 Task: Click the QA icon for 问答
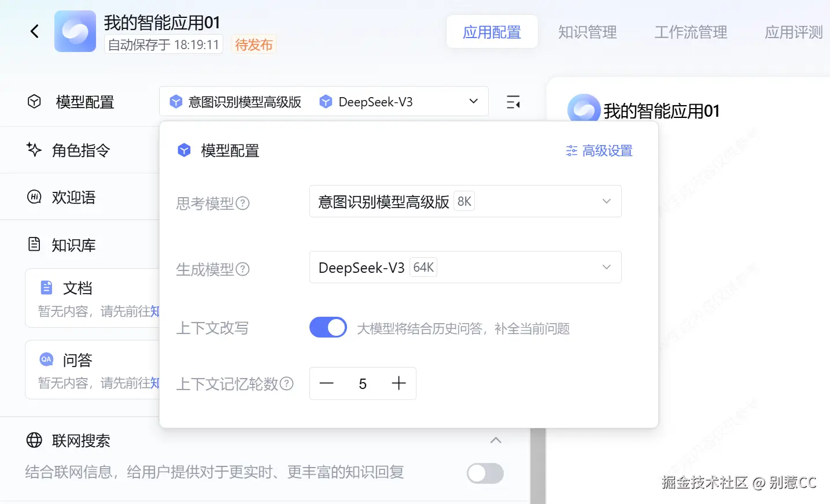pyautogui.click(x=46, y=360)
